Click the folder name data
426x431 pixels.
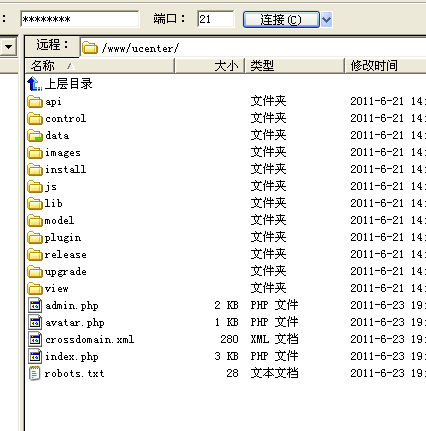57,136
